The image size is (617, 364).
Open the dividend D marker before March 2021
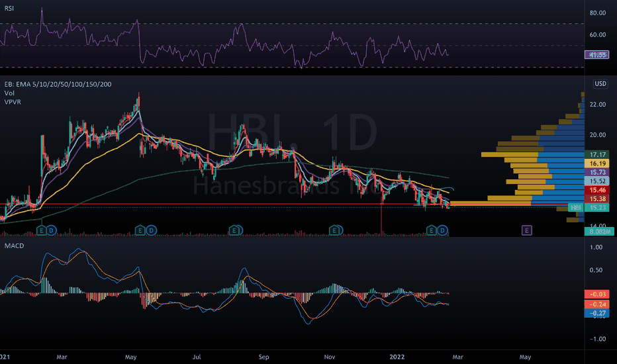point(51,230)
